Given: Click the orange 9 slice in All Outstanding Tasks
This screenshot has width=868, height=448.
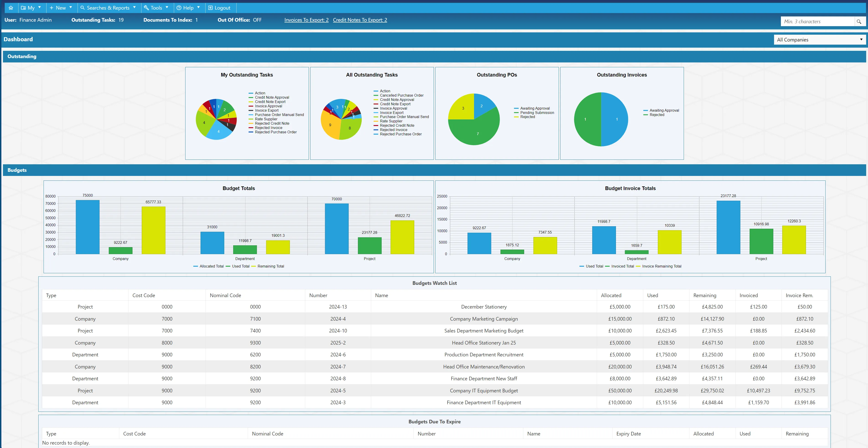Looking at the screenshot, I should pos(330,125).
